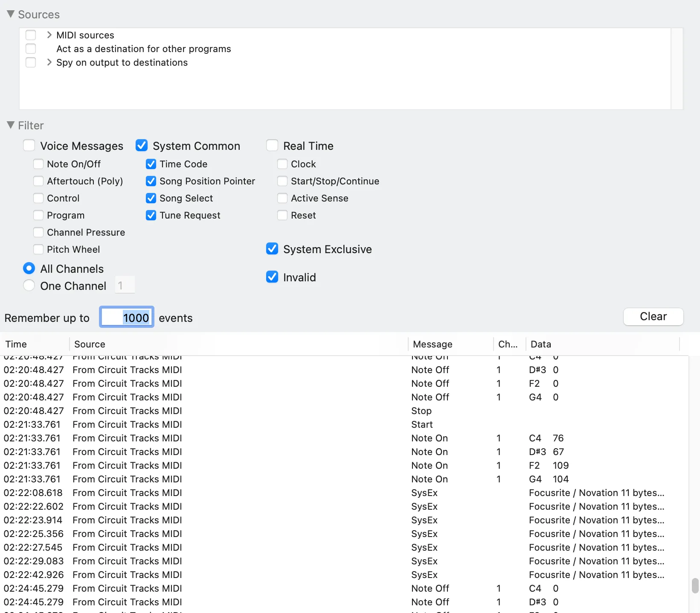Uncheck the Invalid messages checkbox
The width and height of the screenshot is (700, 613).
tap(272, 277)
